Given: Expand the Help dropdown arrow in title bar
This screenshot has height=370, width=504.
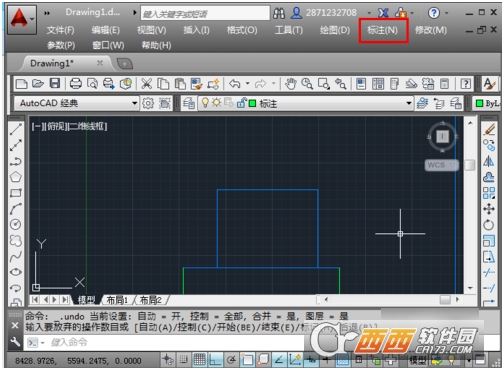Looking at the screenshot, I should 447,13.
